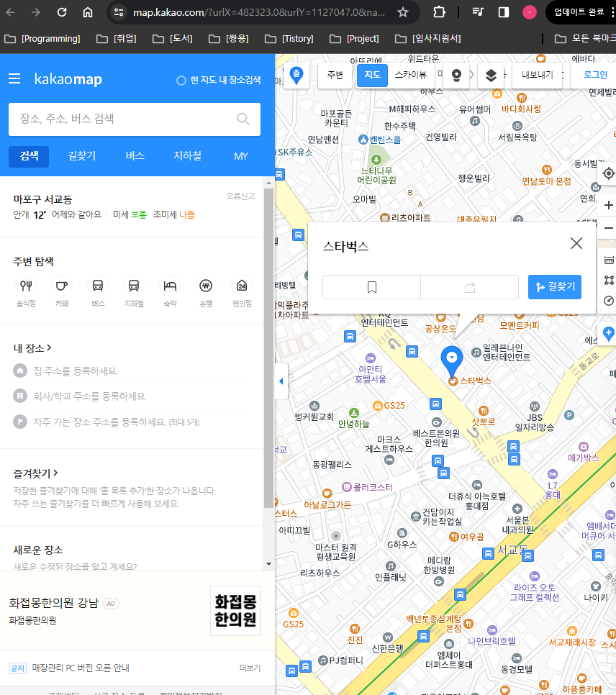Image resolution: width=616 pixels, height=695 pixels.
Task: Click the 업데이트 완료 browser button
Action: (579, 12)
